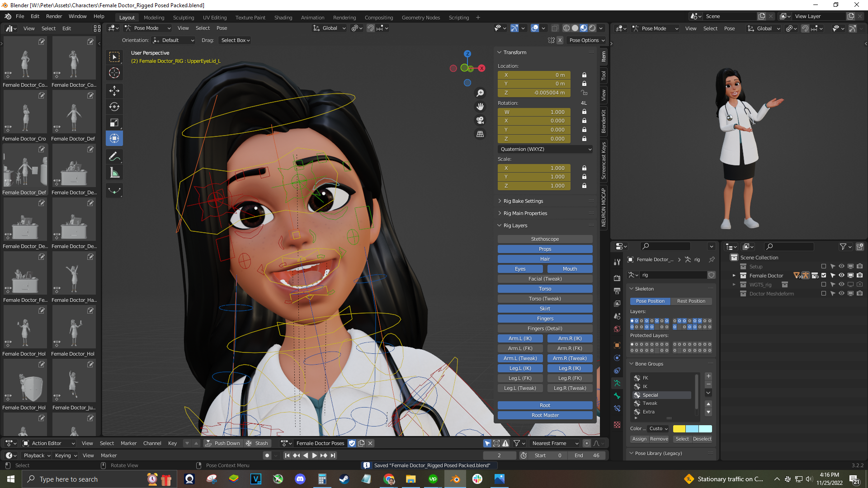
Task: Enable the Stethoscope rig layer
Action: (545, 239)
